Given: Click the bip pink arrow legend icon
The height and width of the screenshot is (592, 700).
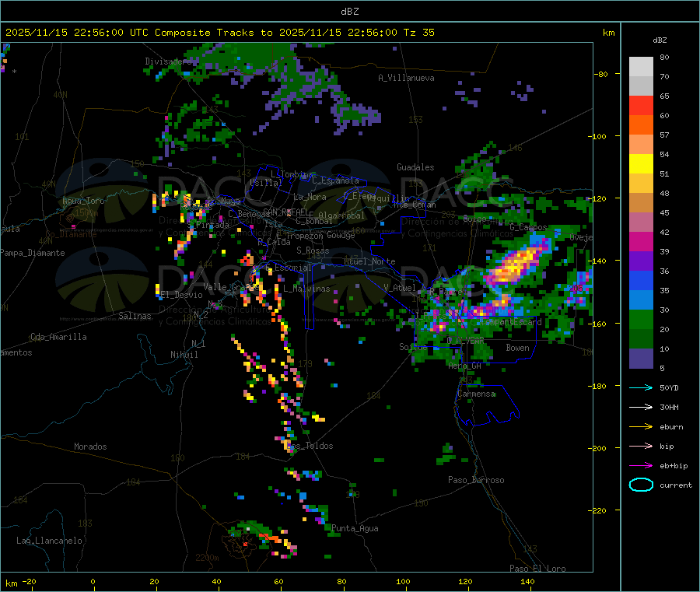Looking at the screenshot, I should tap(641, 446).
